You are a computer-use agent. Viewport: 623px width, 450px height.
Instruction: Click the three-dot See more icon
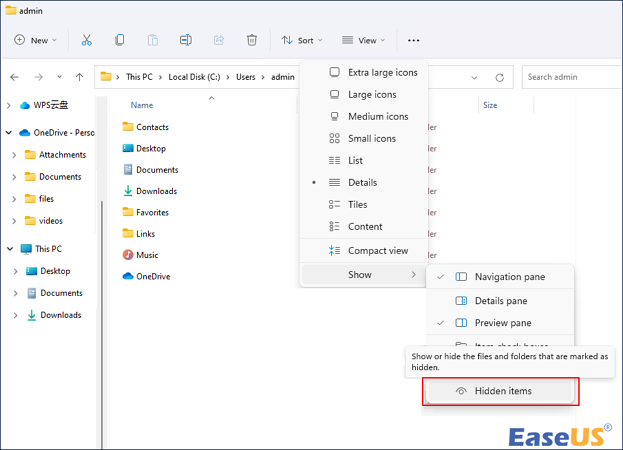pyautogui.click(x=414, y=40)
